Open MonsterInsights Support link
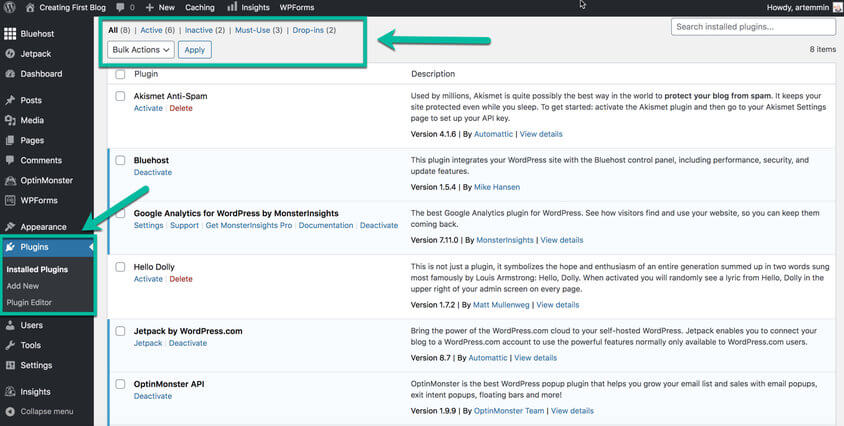Screen dimensions: 844x426 185,226
